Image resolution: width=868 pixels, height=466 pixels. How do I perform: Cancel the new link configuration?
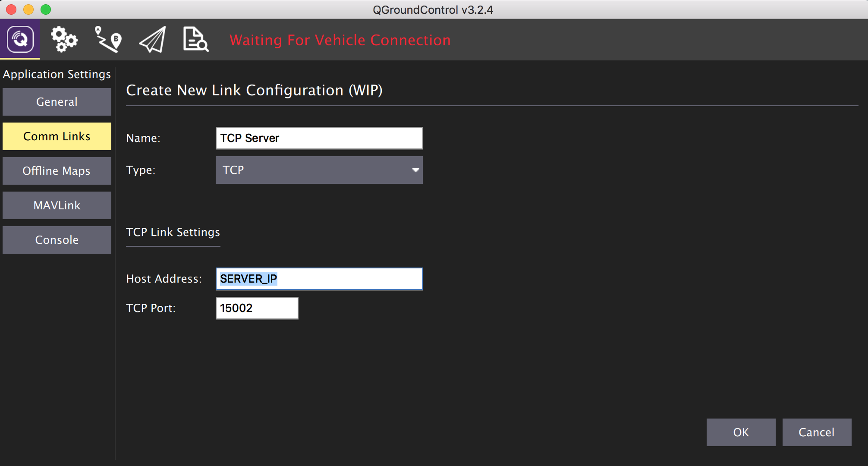(817, 432)
